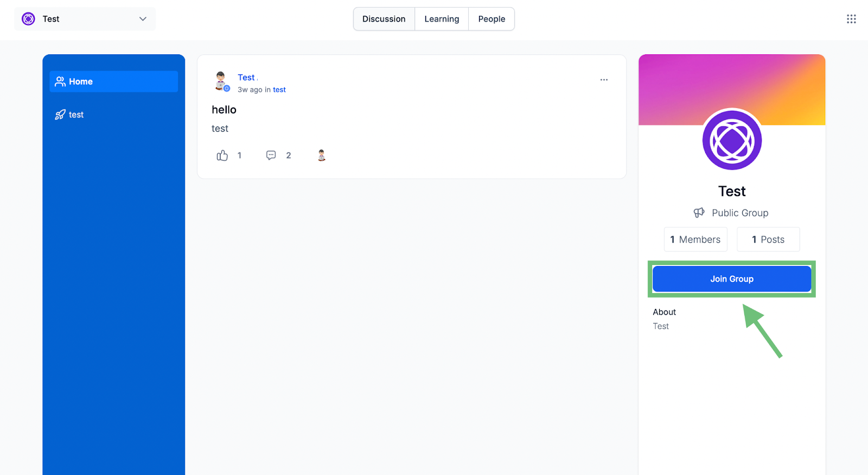This screenshot has width=868, height=475.
Task: Open the apps grid menu icon
Action: 851,19
